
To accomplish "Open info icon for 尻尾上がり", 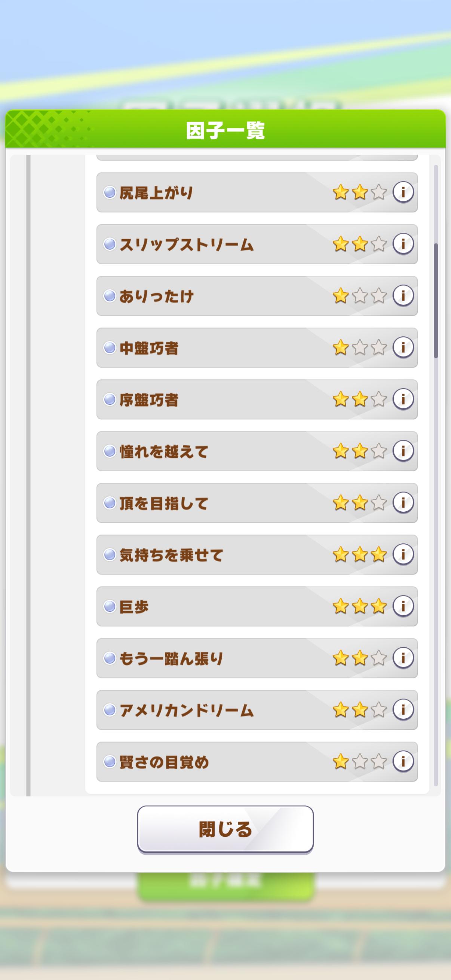I will [403, 192].
